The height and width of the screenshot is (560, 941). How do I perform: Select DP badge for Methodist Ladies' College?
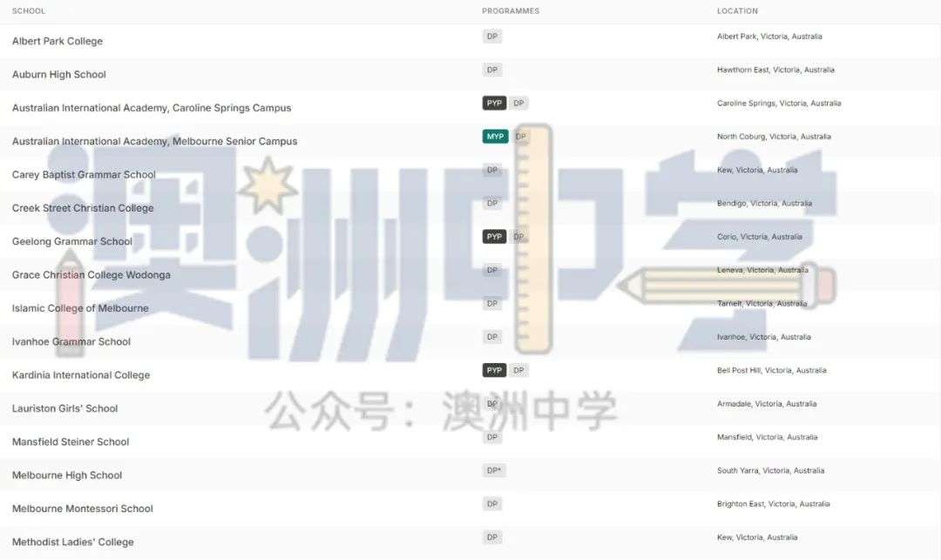[492, 537]
